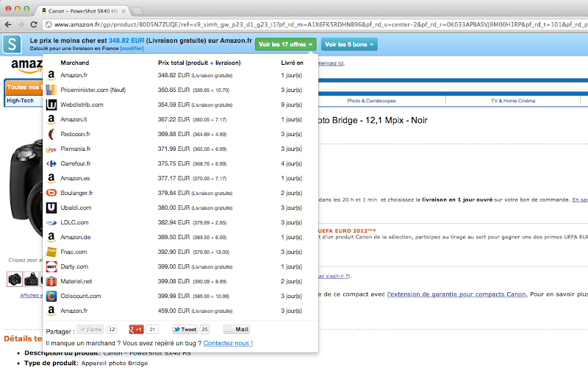Viewport: 588px width, 368px height.
Task: Click the Boulanger.fr merchant logo
Action: click(51, 193)
